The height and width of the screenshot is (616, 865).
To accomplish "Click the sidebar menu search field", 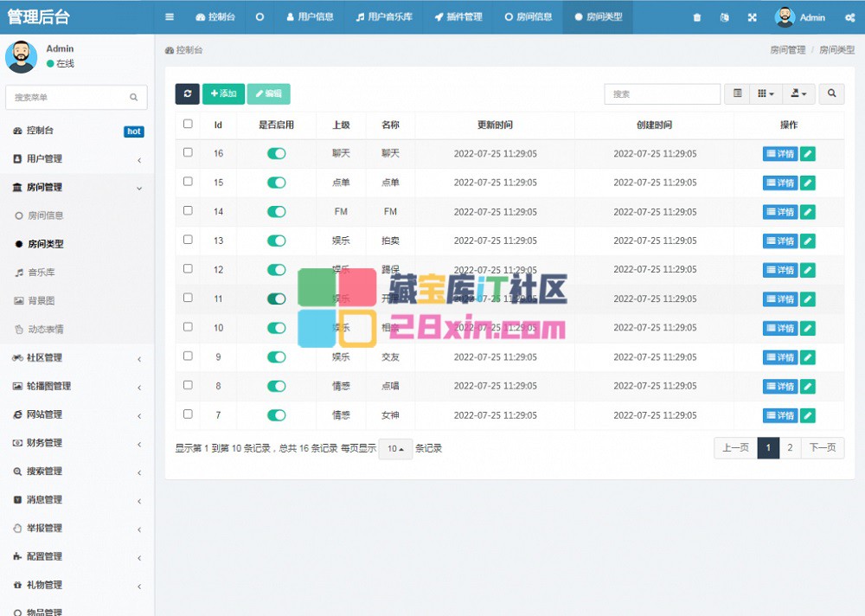I will (76, 97).
